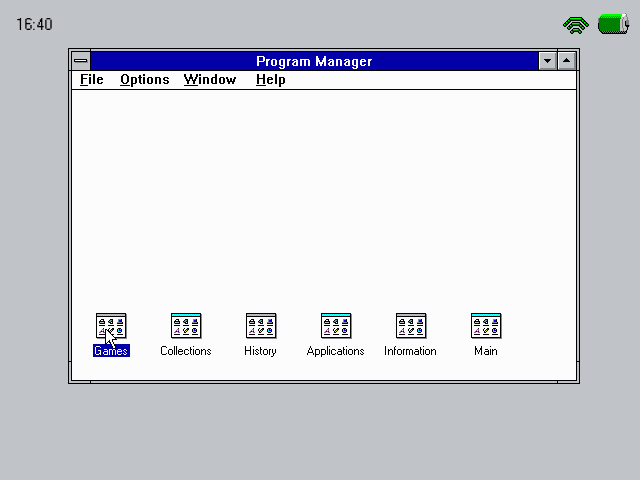Click the 16:40 clock display
The height and width of the screenshot is (480, 640).
[34, 24]
